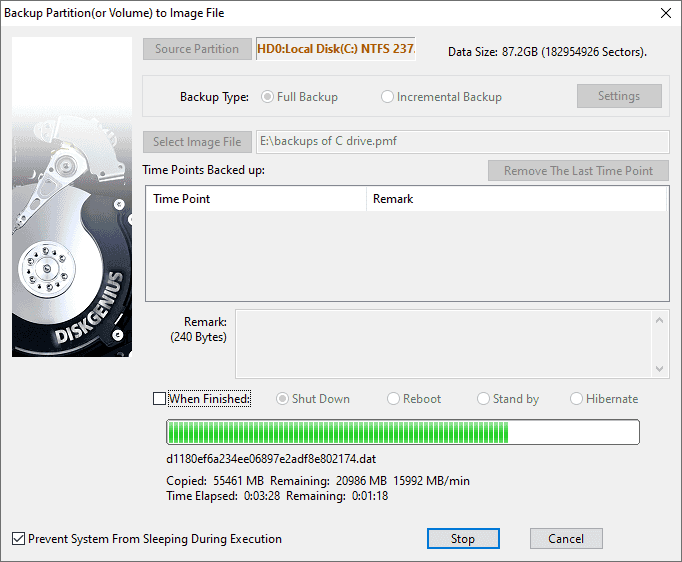Select the Full Backup option
The image size is (682, 562).
tap(267, 97)
